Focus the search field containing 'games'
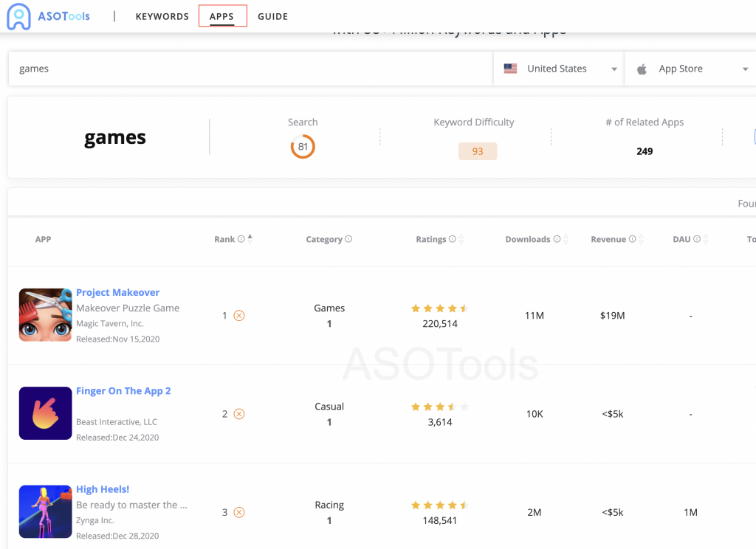This screenshot has width=756, height=549. tap(251, 69)
